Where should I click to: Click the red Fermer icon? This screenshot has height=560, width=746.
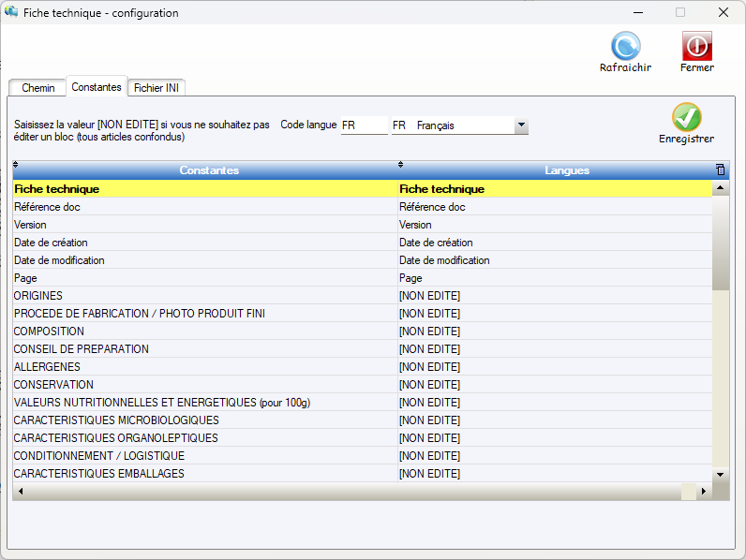(696, 46)
